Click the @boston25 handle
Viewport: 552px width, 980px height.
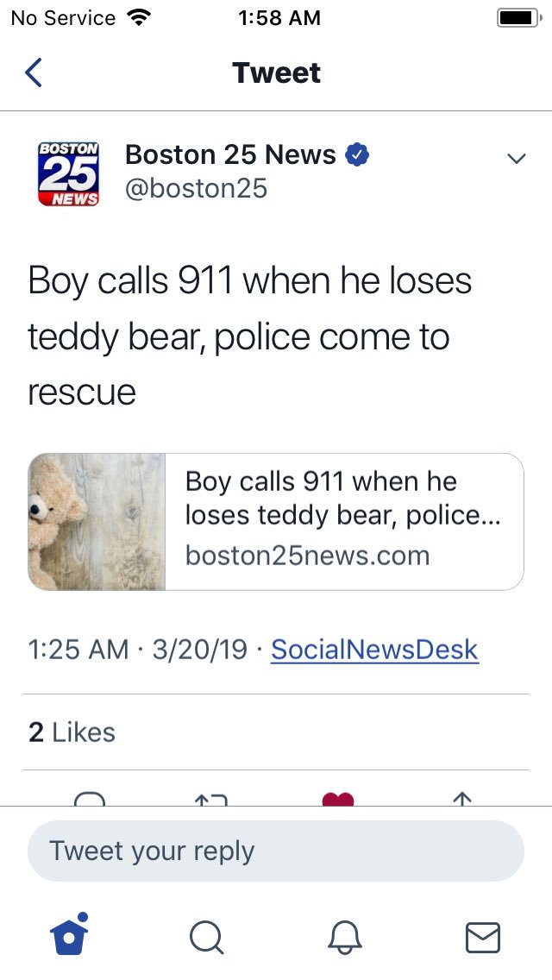(197, 188)
